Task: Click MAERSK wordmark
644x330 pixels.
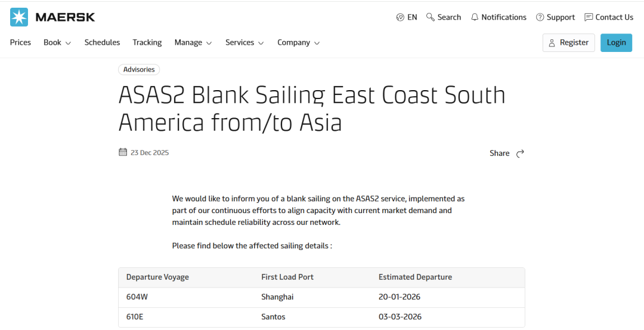Action: (66, 17)
